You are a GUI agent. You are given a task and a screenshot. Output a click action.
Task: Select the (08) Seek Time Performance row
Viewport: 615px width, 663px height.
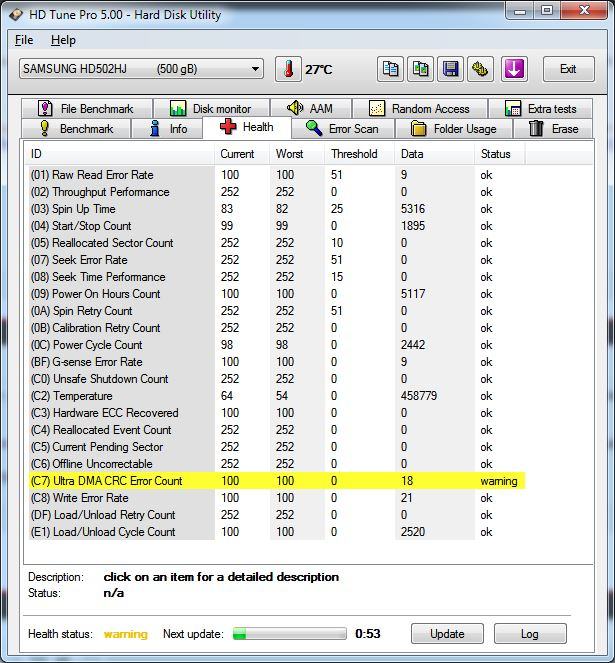pos(277,277)
